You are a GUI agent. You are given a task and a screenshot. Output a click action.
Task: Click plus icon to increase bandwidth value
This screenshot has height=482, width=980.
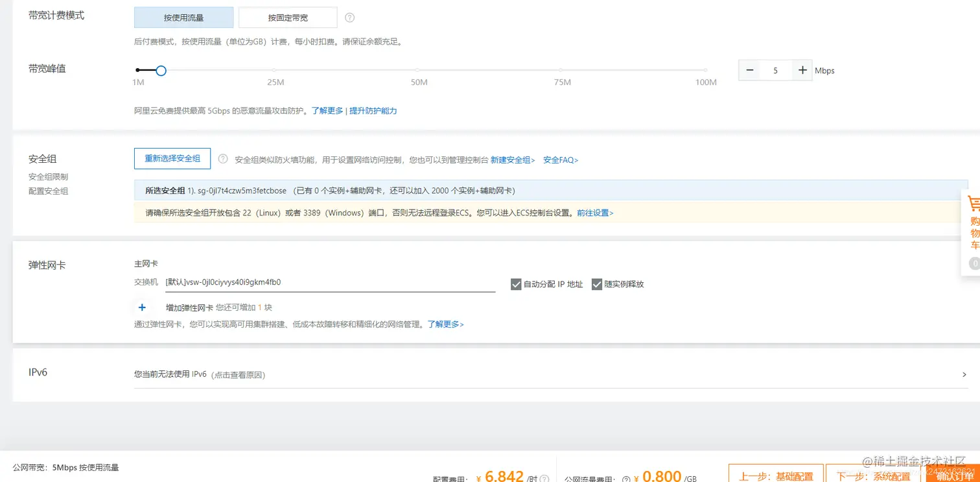coord(802,70)
